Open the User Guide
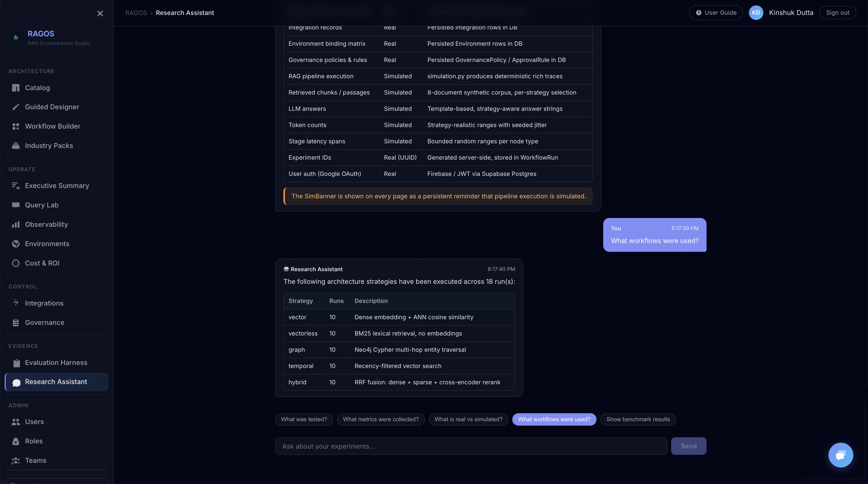 point(716,12)
